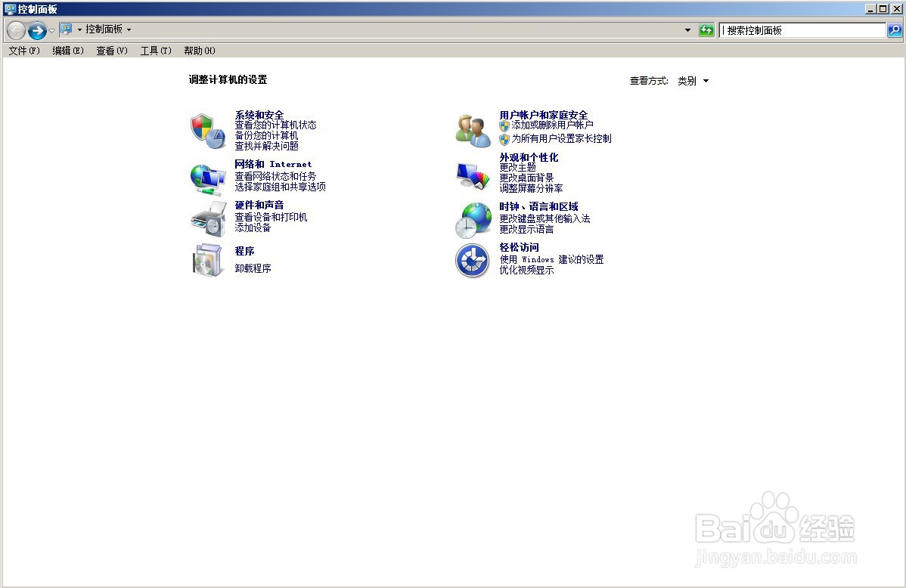
Task: Click 更改显示语言 link
Action: pyautogui.click(x=526, y=229)
